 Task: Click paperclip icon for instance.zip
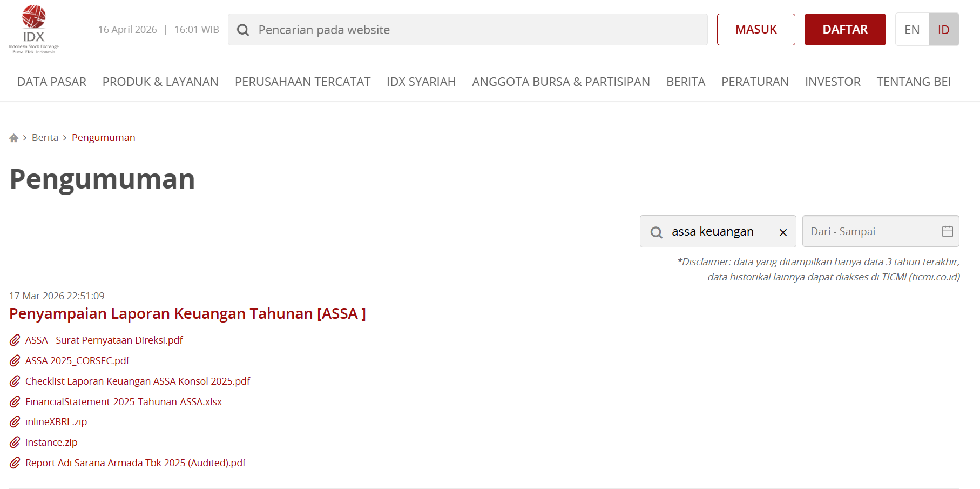[15, 443]
